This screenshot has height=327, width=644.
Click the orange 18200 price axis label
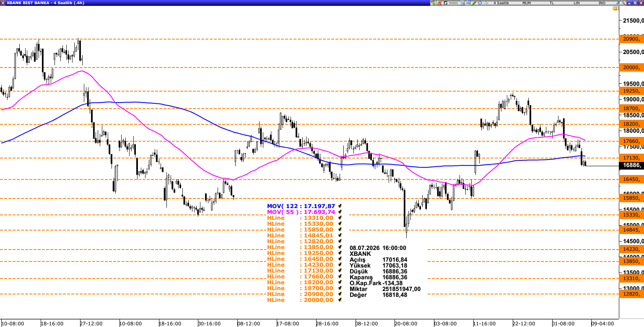click(x=631, y=124)
